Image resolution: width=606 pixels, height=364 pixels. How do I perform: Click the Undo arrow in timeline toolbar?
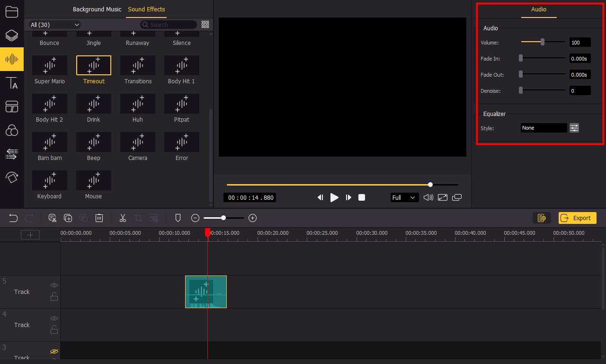(14, 218)
